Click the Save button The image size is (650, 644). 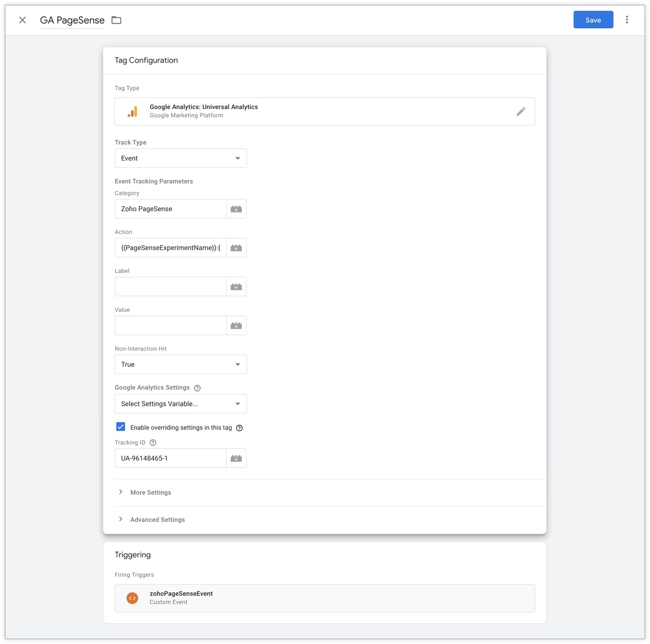tap(593, 20)
